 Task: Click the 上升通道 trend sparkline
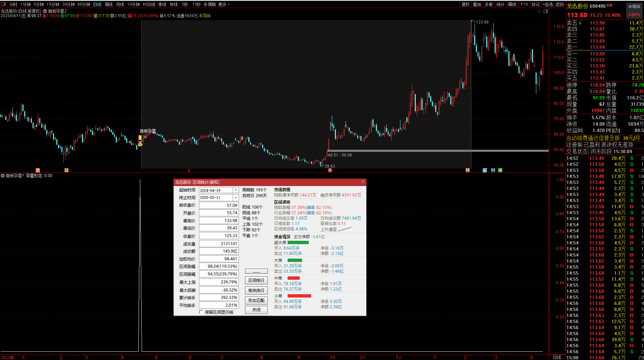pos(345,229)
